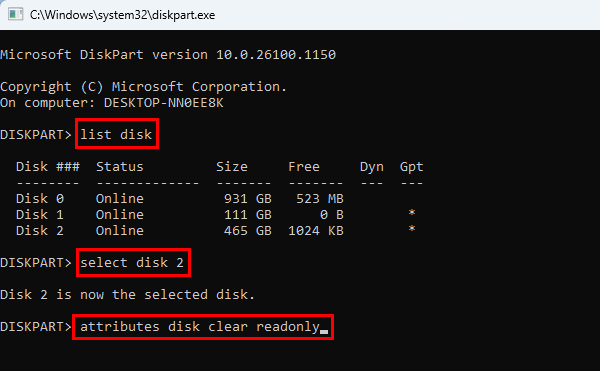Click the window title path diskpart.exe
Screen dimensions: 600x371
pyautogui.click(x=122, y=15)
